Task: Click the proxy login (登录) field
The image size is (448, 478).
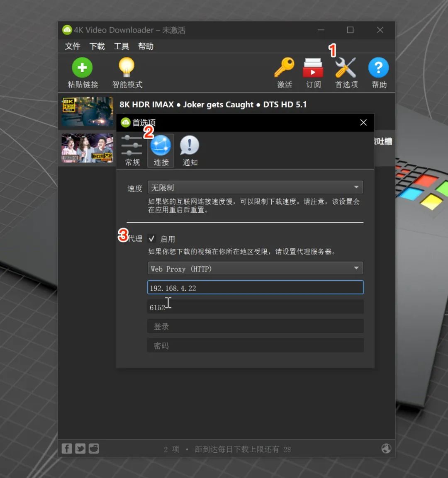Action: pos(255,326)
